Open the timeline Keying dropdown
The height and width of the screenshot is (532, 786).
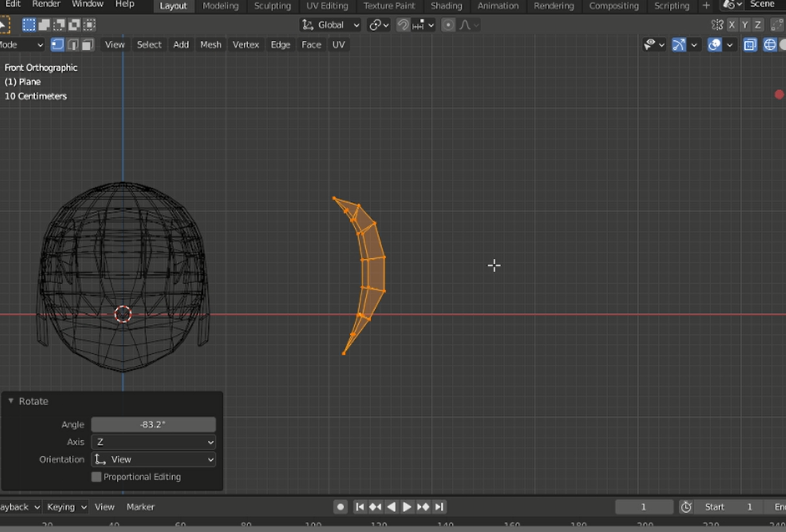coord(66,507)
